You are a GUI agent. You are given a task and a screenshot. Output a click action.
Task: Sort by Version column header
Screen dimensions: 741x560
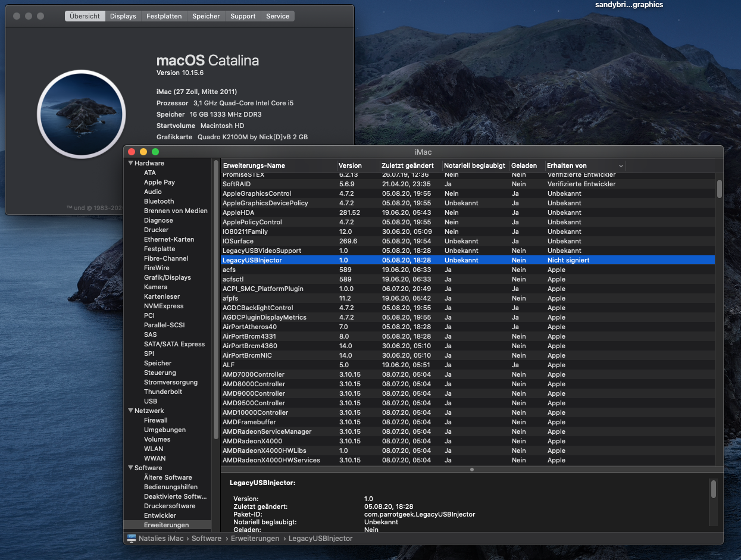(x=358, y=165)
